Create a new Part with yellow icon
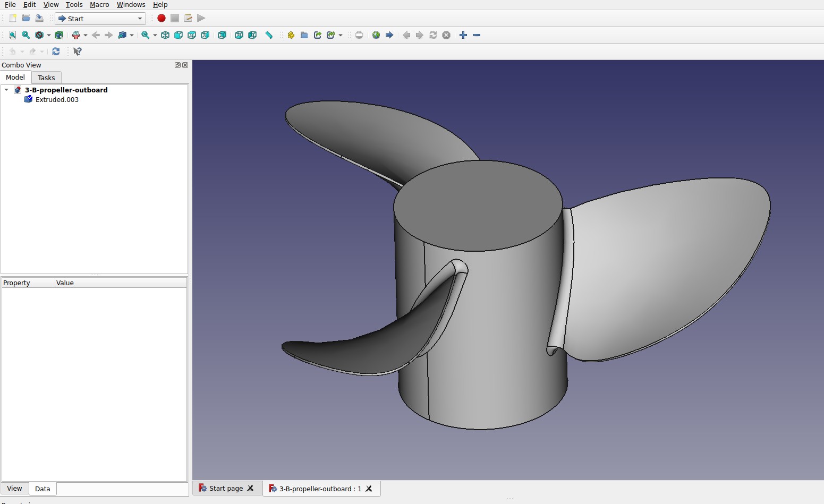The height and width of the screenshot is (504, 824). [x=291, y=35]
